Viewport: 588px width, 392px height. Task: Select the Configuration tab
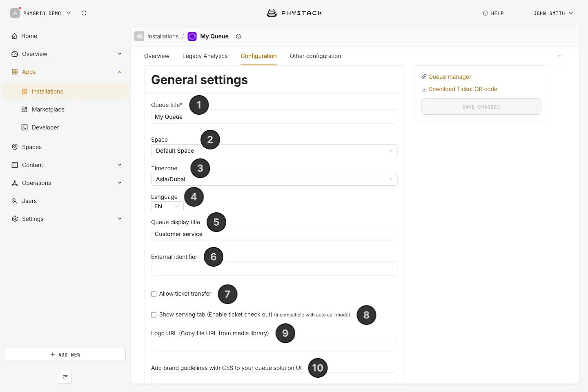[x=258, y=56]
